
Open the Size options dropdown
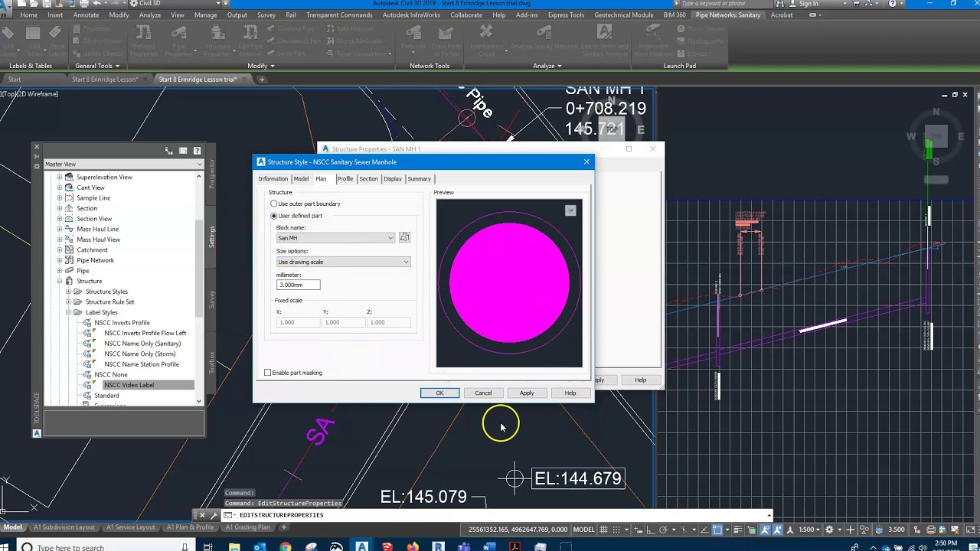tap(343, 262)
